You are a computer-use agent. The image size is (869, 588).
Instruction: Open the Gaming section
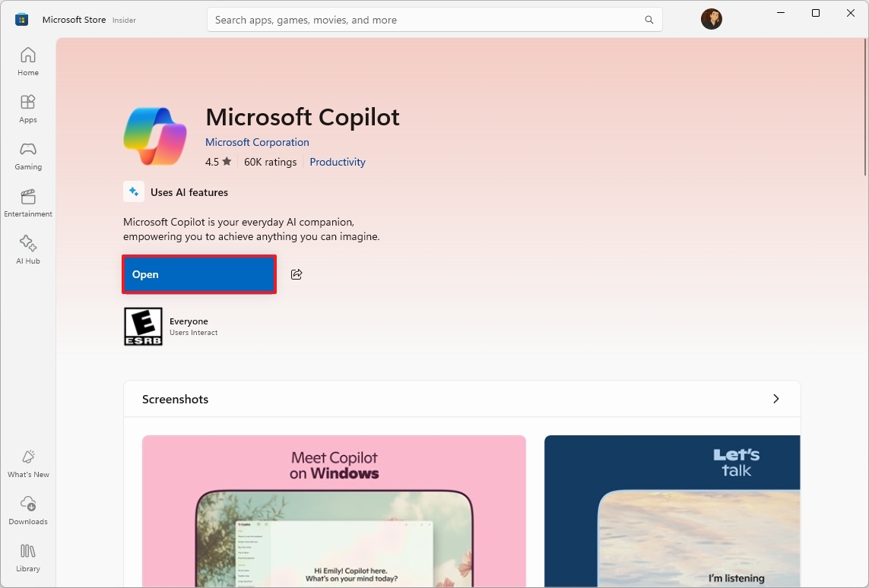tap(27, 154)
